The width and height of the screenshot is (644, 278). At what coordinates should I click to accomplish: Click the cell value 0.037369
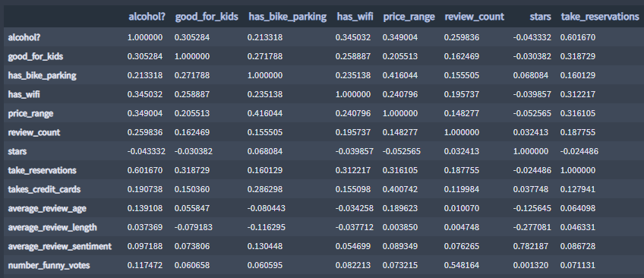point(145,227)
